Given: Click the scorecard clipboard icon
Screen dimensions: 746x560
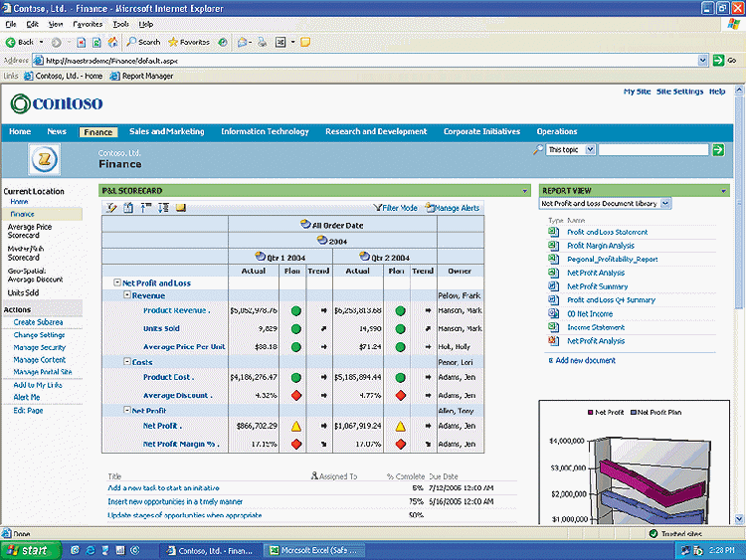Looking at the screenshot, I should [128, 208].
